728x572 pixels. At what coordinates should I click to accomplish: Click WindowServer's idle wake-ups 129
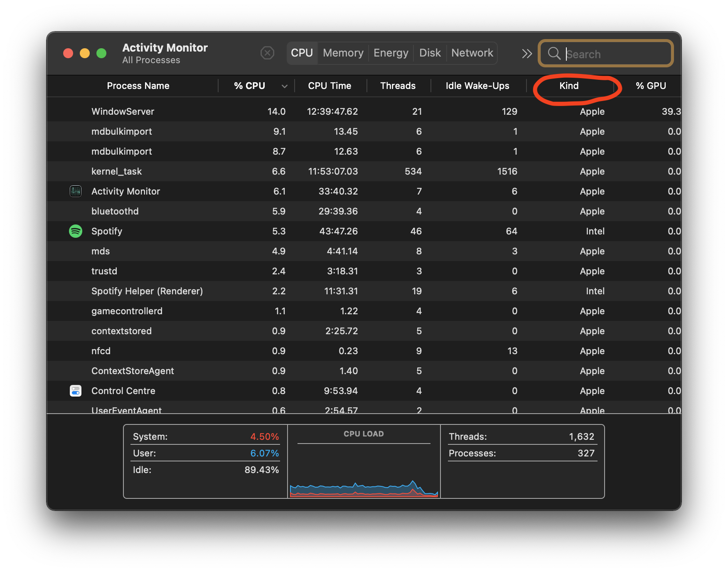tap(509, 111)
